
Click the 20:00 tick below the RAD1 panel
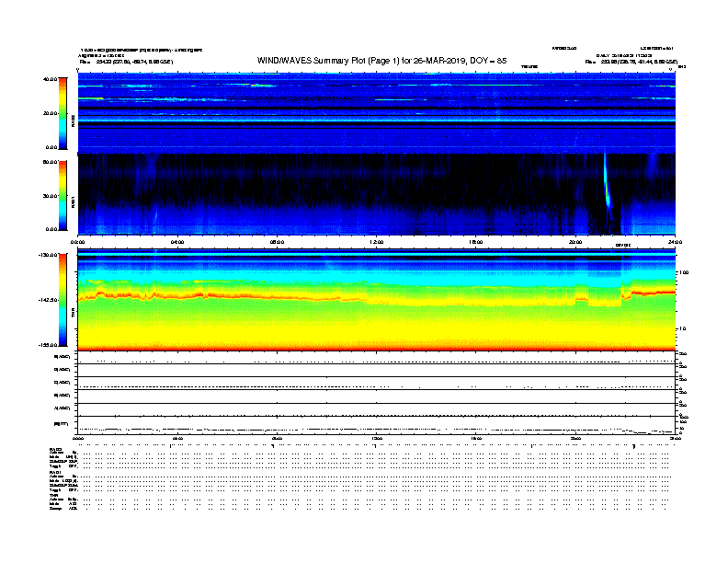coord(575,242)
